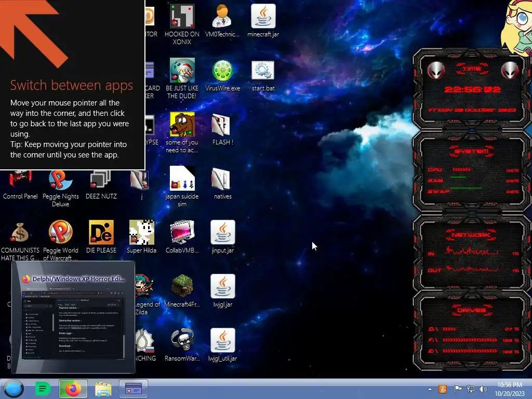Click the Start orb button

tap(14, 389)
